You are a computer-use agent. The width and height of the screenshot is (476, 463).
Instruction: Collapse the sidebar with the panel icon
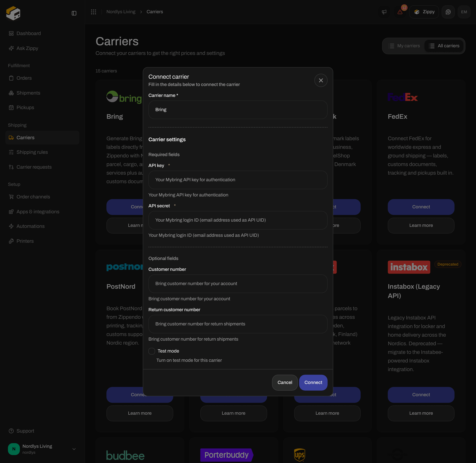point(74,13)
